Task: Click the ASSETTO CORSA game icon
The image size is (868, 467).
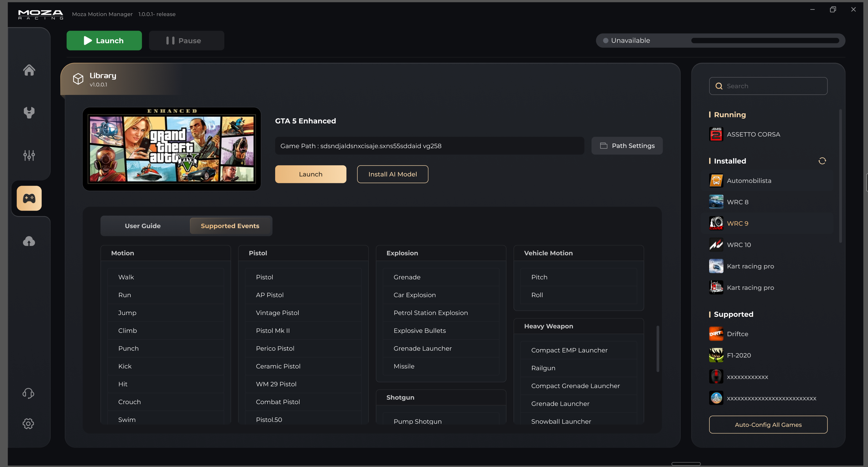Action: [716, 134]
